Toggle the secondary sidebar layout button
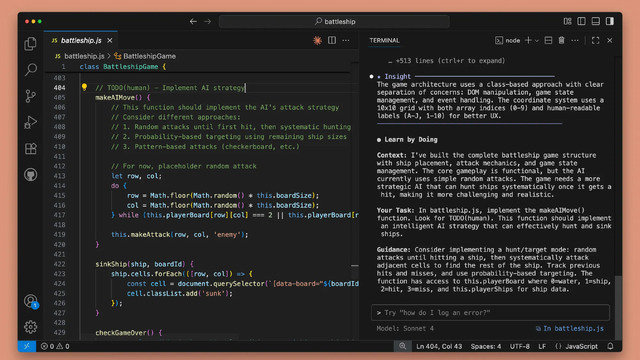Viewport: 640px width, 360px height. coord(610,21)
